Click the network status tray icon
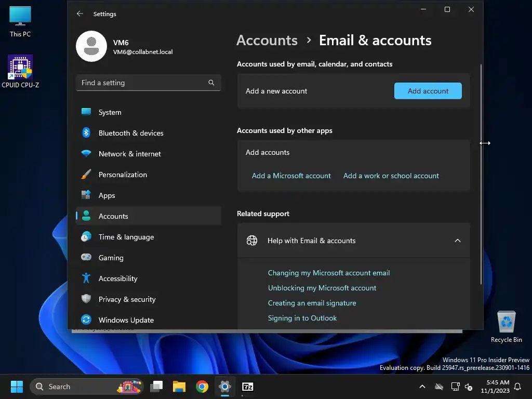 pos(455,387)
